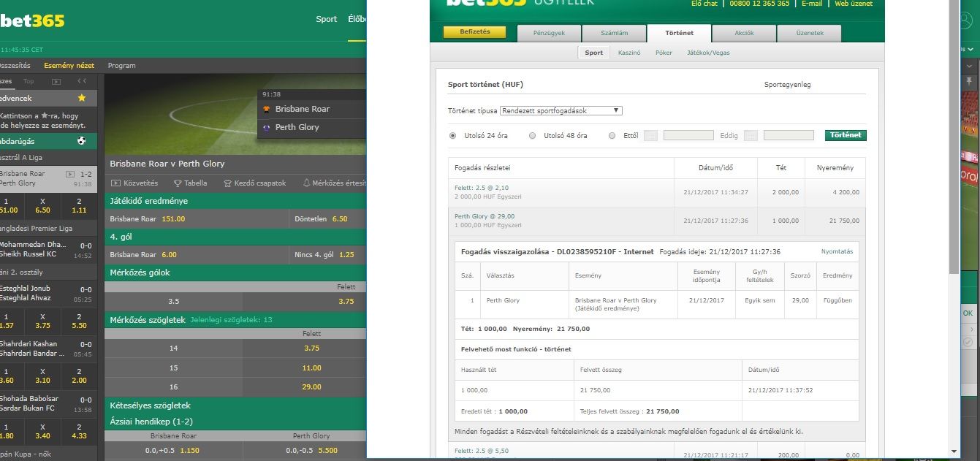Open Élő chat link
The height and width of the screenshot is (461, 980).
pyautogui.click(x=704, y=4)
